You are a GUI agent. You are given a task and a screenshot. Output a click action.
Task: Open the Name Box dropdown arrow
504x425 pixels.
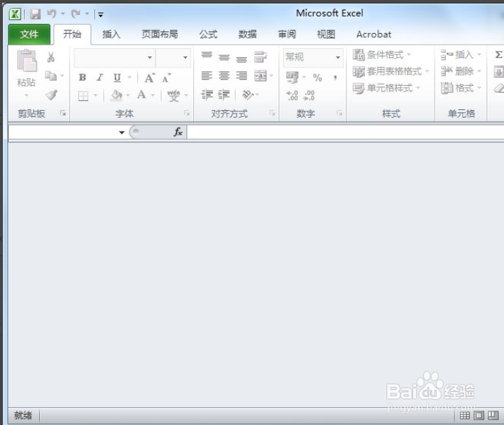click(x=122, y=132)
